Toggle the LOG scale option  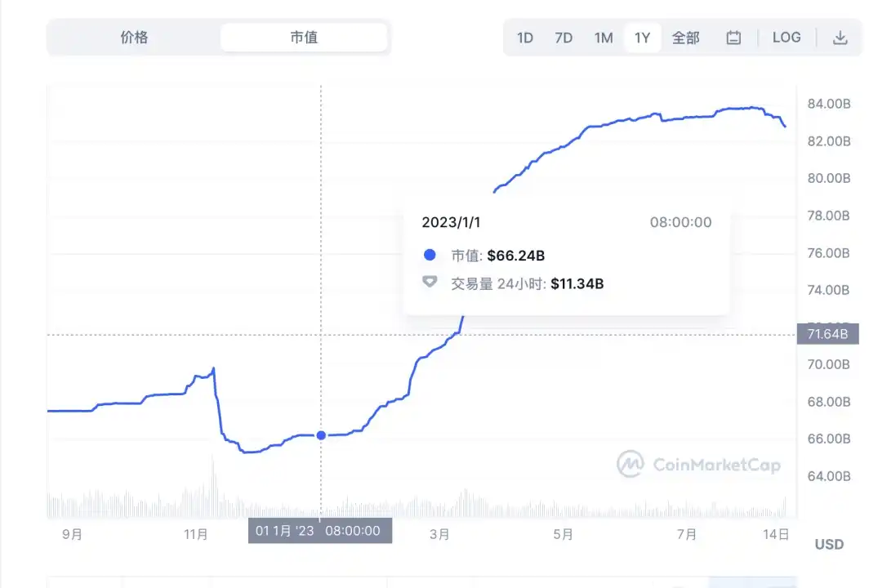tap(787, 37)
